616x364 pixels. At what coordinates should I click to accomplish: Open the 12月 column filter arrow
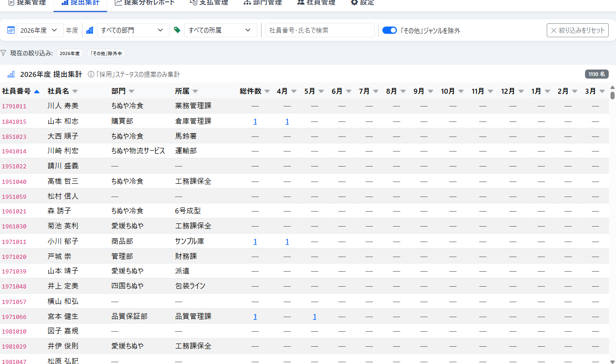(521, 91)
